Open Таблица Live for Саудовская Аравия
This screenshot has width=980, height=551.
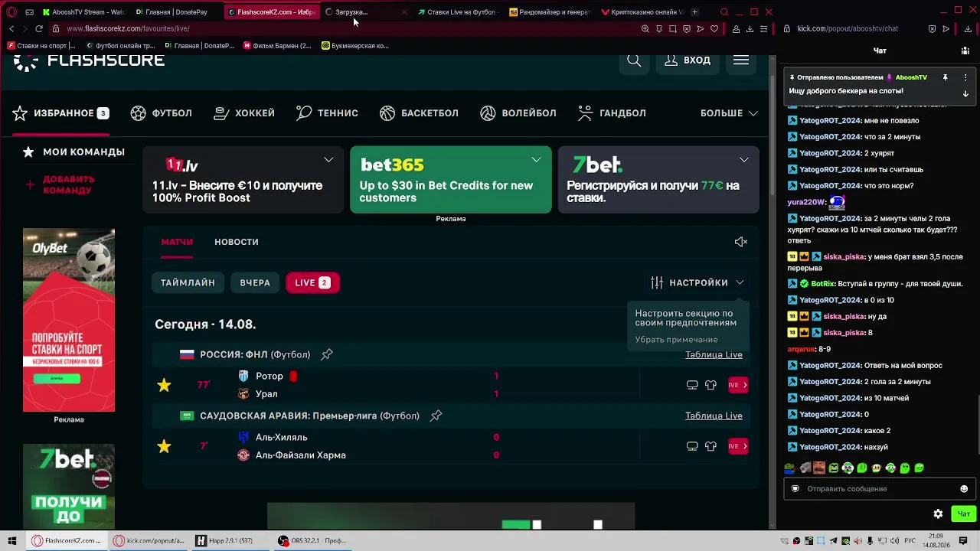(714, 416)
